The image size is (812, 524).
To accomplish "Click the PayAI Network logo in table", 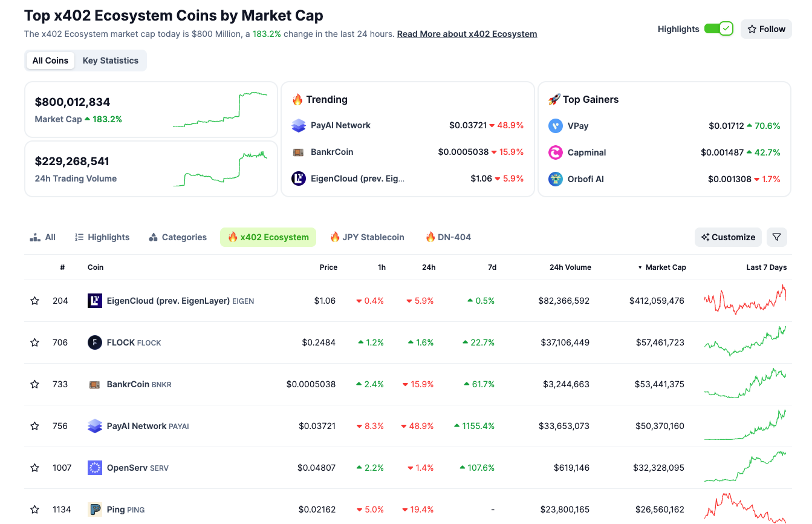I will (95, 426).
